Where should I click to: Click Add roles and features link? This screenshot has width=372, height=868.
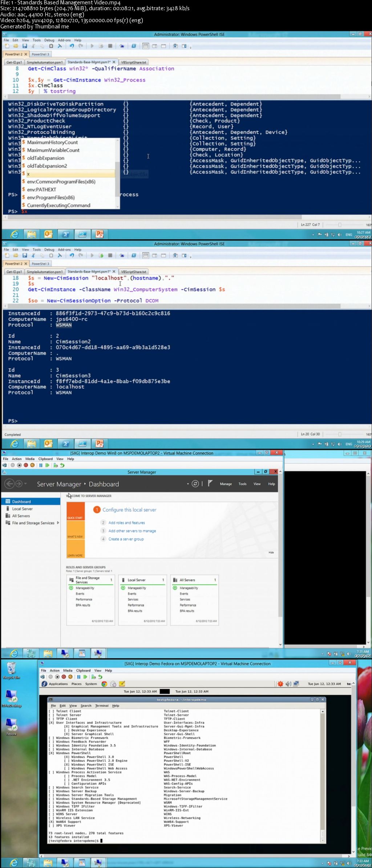tap(126, 523)
